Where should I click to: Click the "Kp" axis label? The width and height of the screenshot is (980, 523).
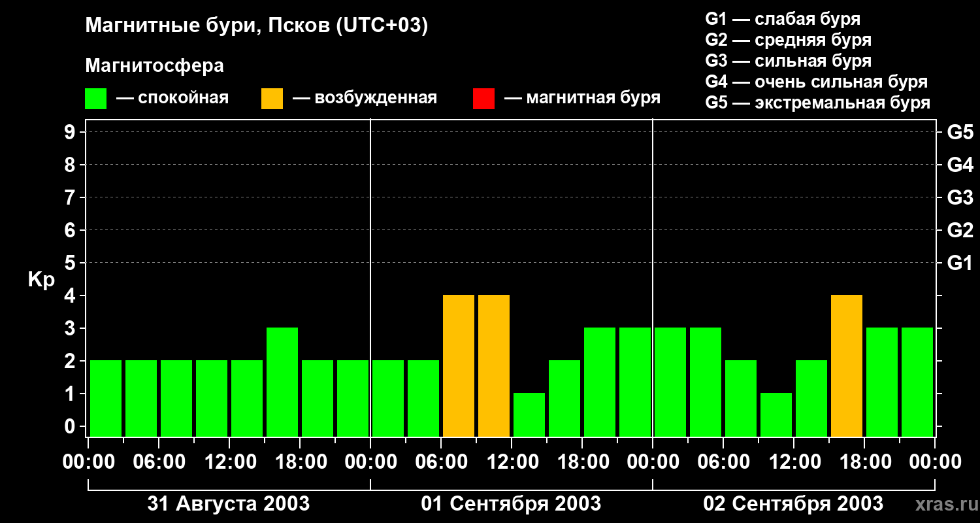(41, 280)
